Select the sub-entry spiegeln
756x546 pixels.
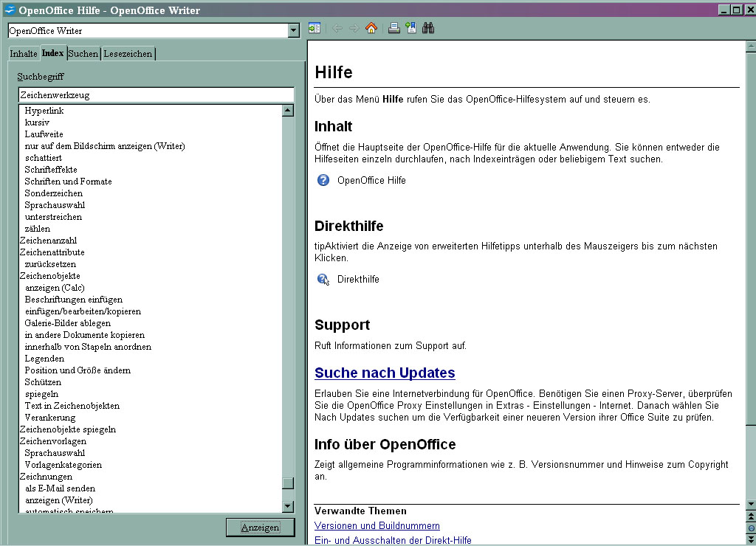click(41, 394)
